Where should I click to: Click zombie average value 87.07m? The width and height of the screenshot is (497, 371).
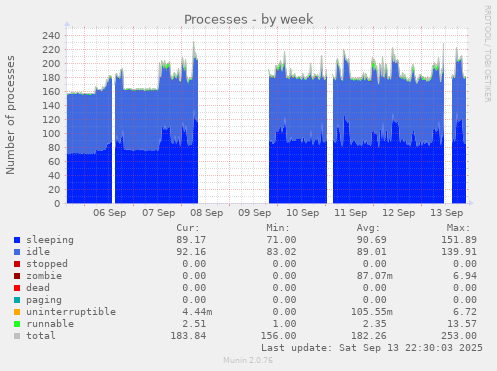[x=375, y=276]
